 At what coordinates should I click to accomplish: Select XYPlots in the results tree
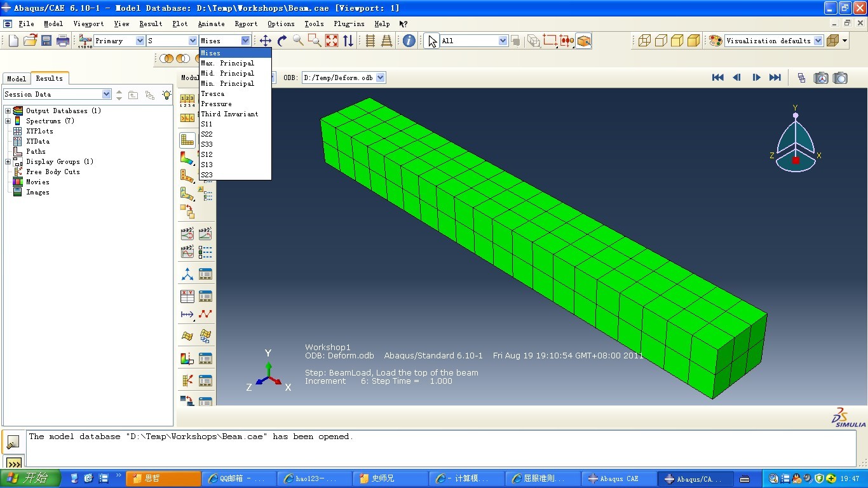pos(39,131)
